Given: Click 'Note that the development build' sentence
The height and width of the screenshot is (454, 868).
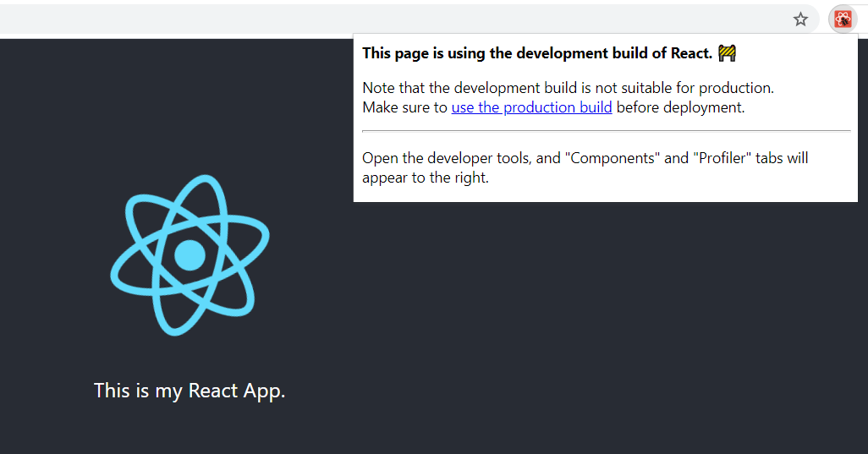Looking at the screenshot, I should tap(568, 88).
